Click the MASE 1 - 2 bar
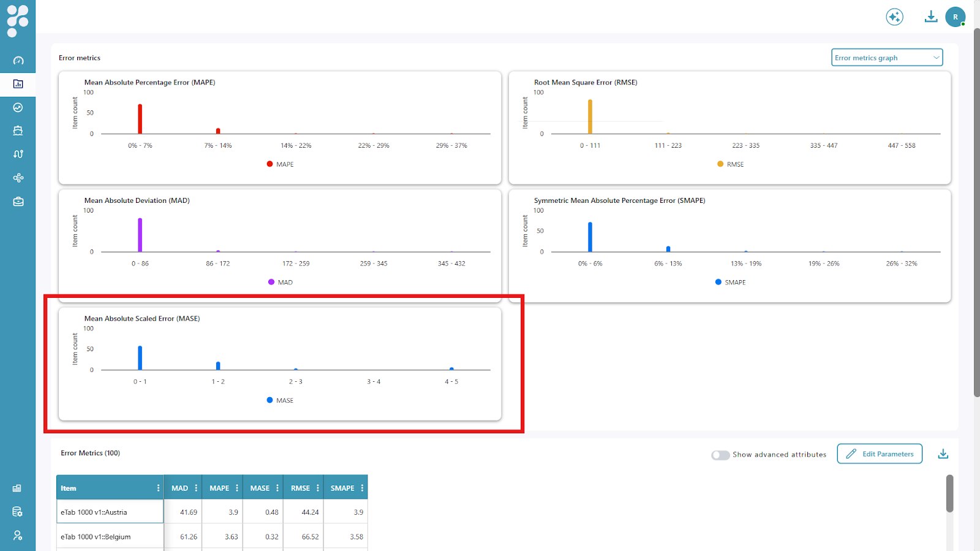 point(218,366)
